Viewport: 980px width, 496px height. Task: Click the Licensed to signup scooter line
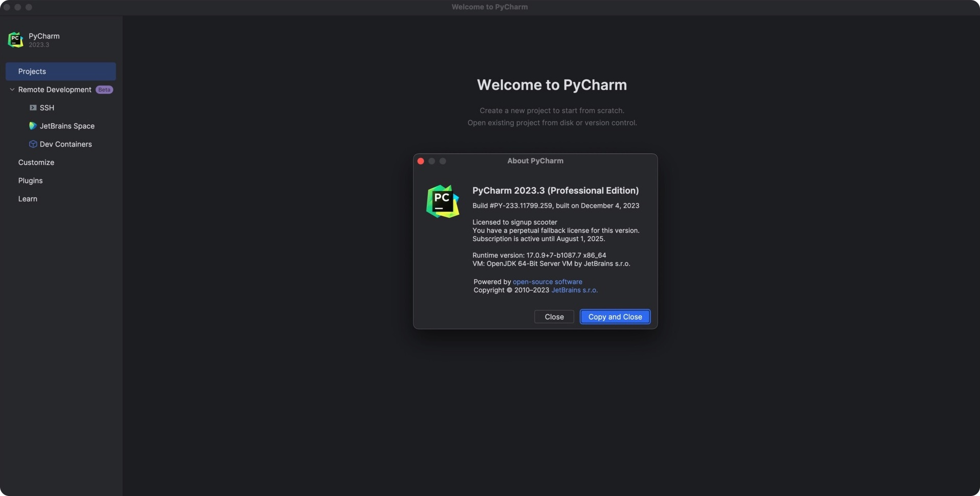[x=515, y=222]
